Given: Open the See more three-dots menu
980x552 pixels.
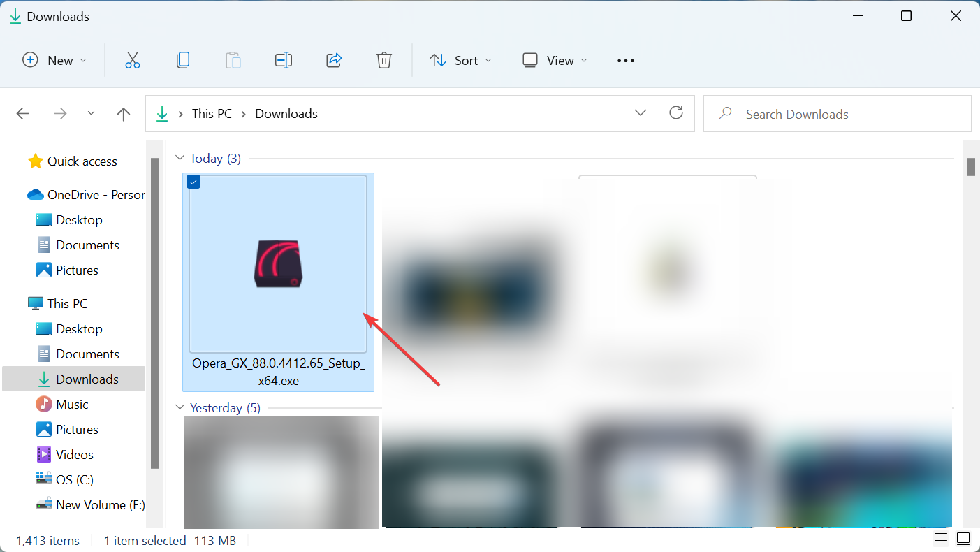Looking at the screenshot, I should coord(626,61).
